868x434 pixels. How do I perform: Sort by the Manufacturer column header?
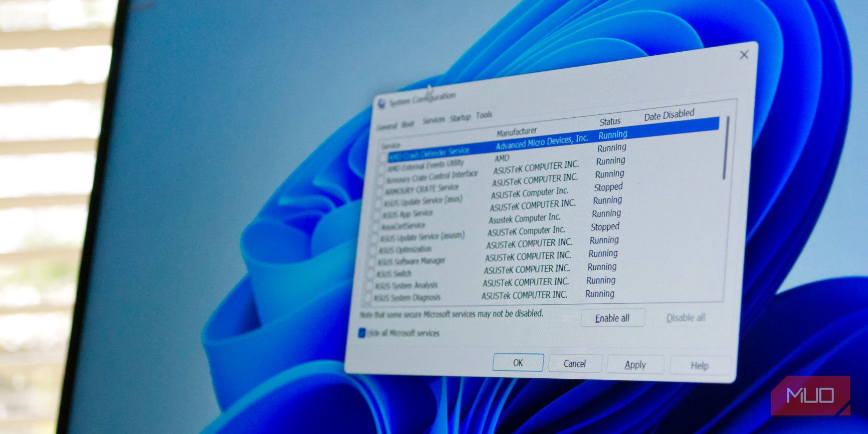click(x=517, y=132)
